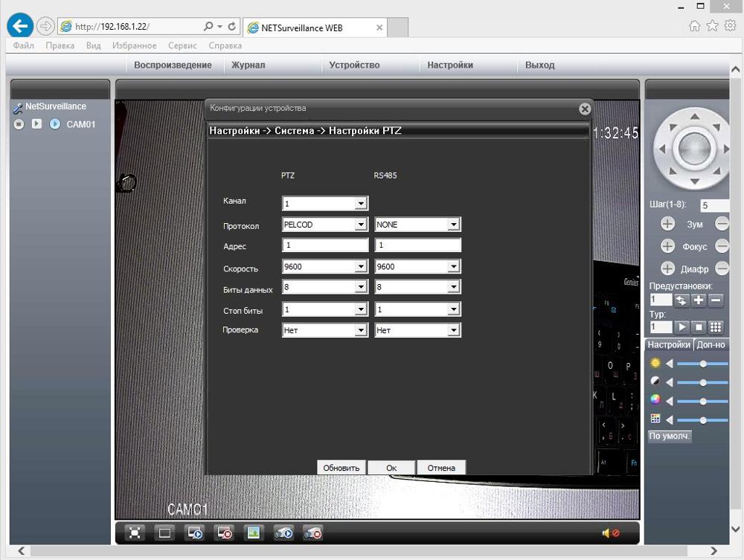The image size is (744, 560).
Task: Start the play toggle next to Тур
Action: pos(682,326)
